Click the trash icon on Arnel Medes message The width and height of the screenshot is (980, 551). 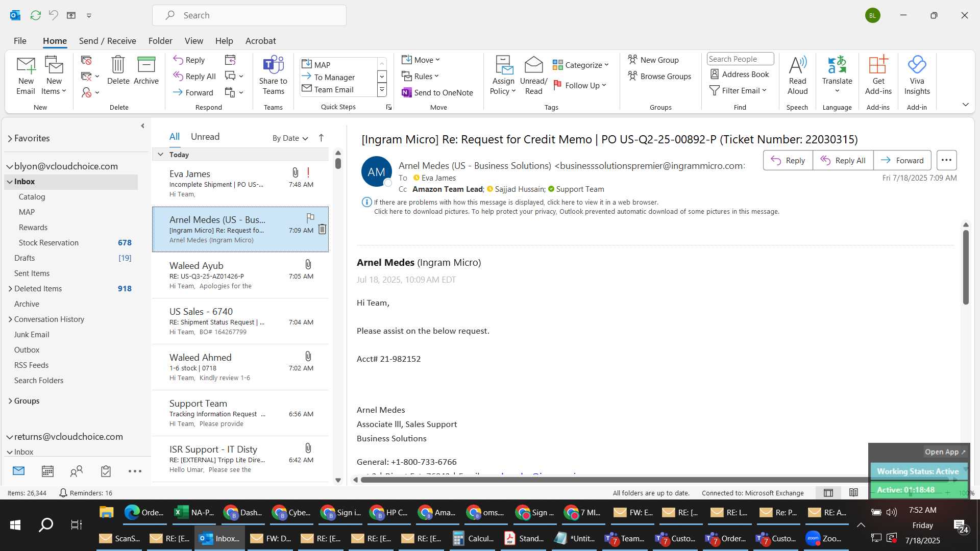322,229
